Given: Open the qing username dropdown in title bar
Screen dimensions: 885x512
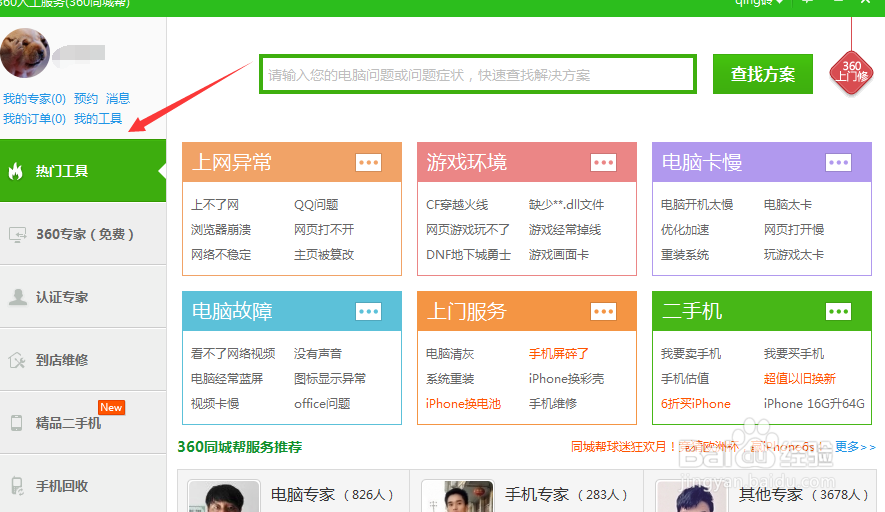Looking at the screenshot, I should click(x=759, y=3).
